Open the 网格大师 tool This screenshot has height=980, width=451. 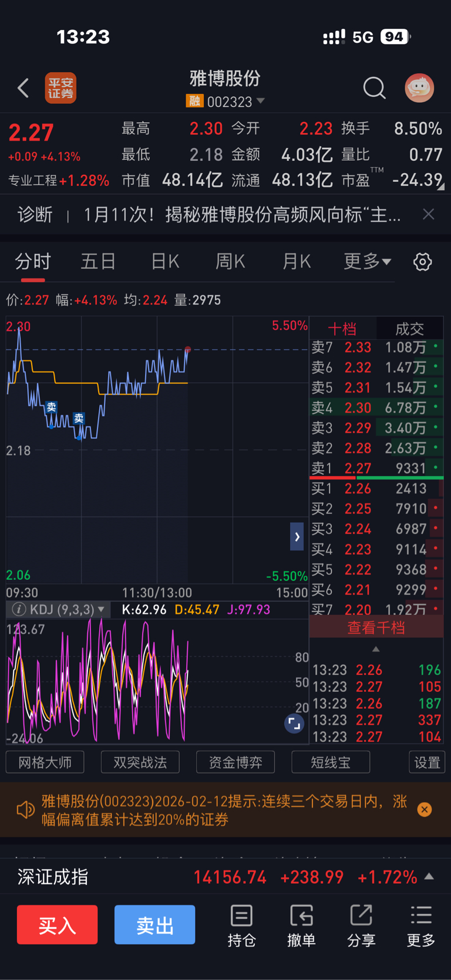[45, 762]
